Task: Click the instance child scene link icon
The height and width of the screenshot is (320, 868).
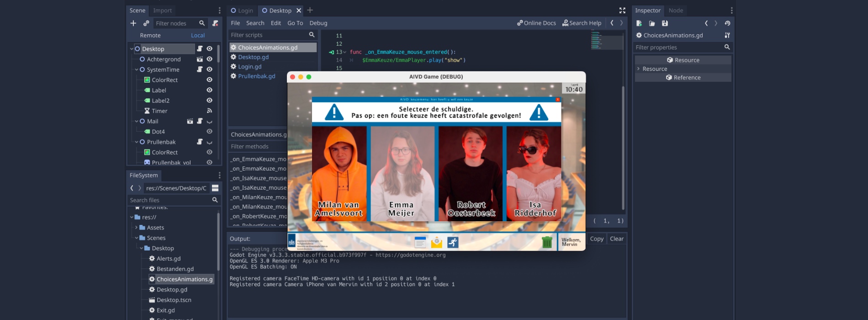Action: (x=146, y=23)
